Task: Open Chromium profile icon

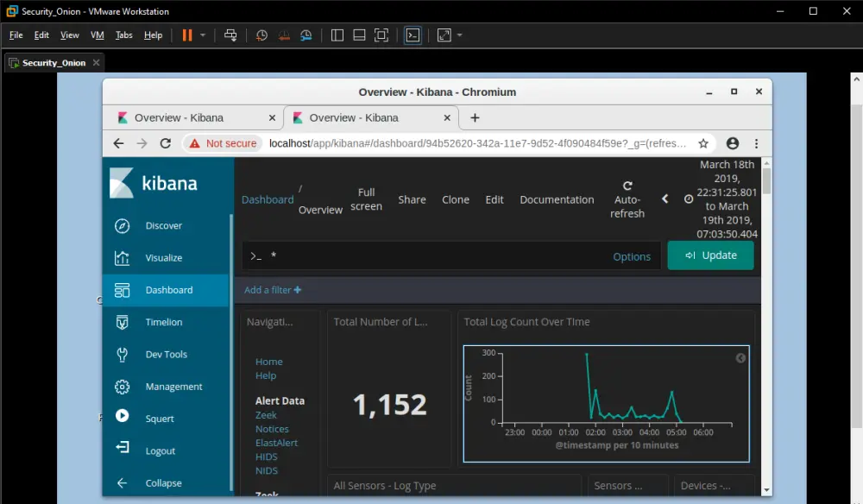Action: click(733, 143)
